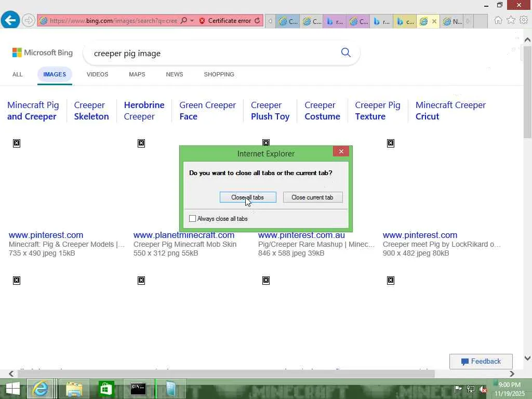Click the muted volume tray icon
The image size is (532, 399).
(x=483, y=389)
